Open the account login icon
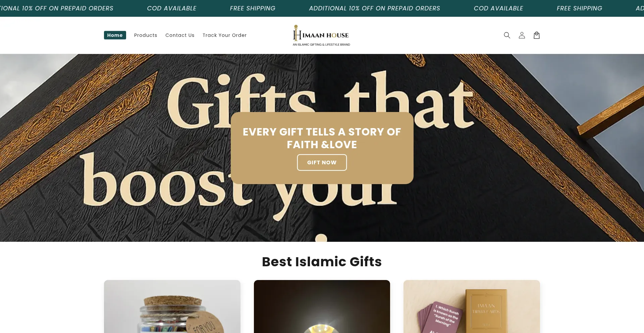 pyautogui.click(x=522, y=35)
